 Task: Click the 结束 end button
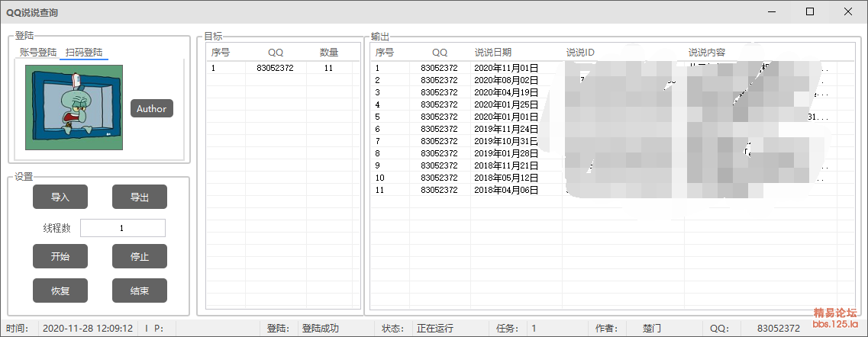click(x=140, y=290)
